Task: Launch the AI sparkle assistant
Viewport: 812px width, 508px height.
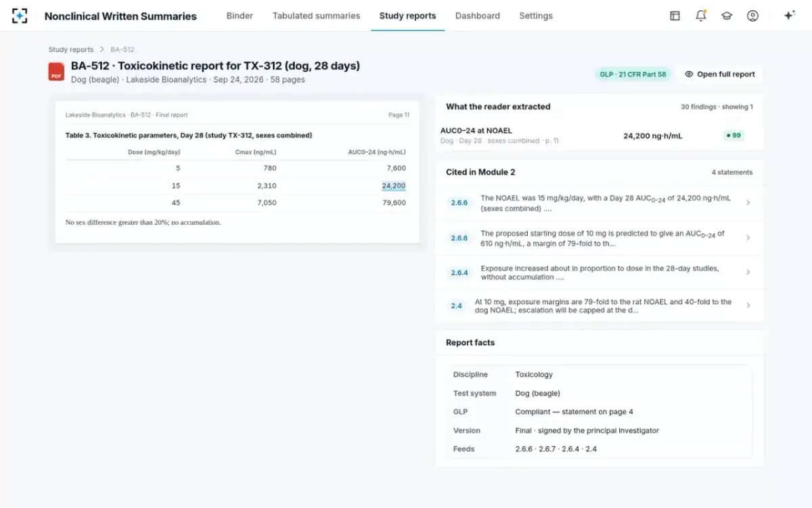Action: [x=789, y=16]
